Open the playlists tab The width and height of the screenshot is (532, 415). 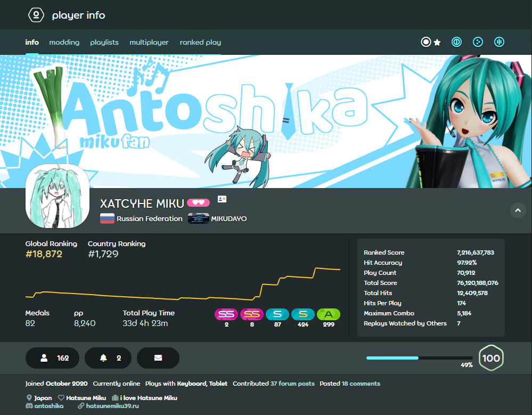104,43
